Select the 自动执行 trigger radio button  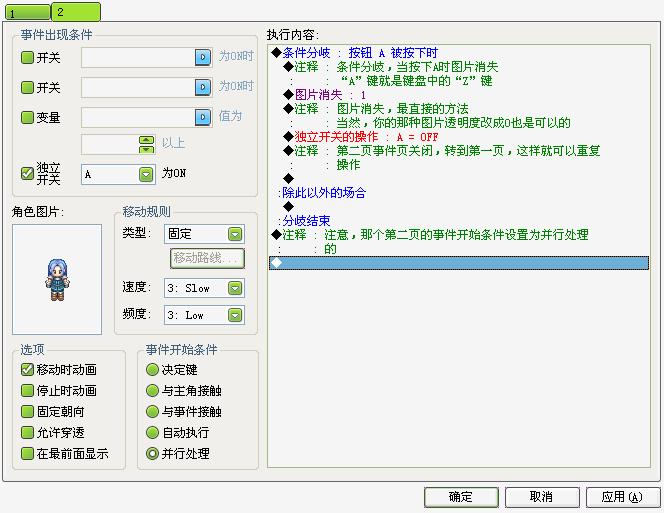coord(152,433)
